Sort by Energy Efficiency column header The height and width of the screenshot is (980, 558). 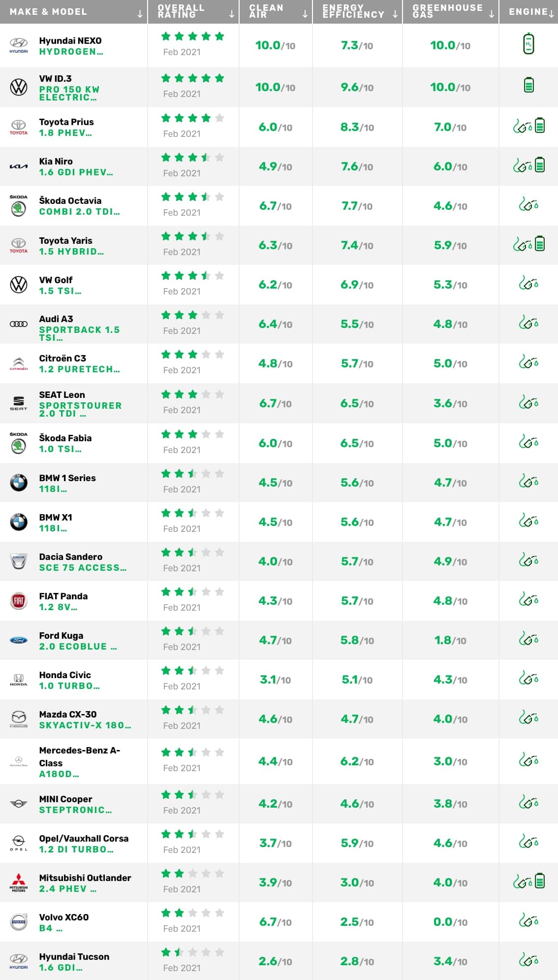pos(353,12)
